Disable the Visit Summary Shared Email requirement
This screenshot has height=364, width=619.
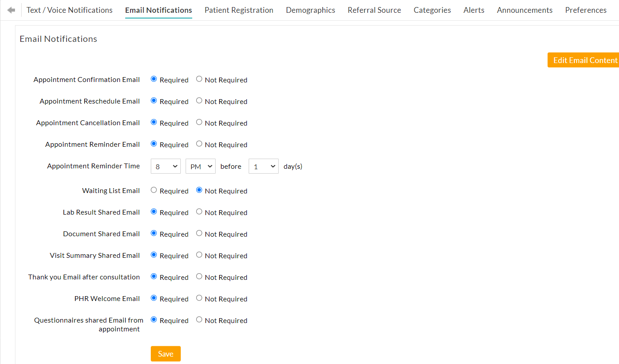pyautogui.click(x=199, y=254)
